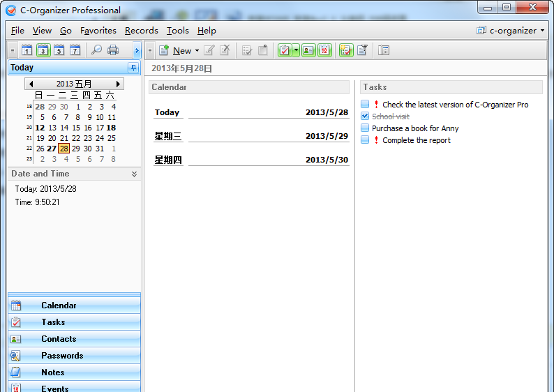The height and width of the screenshot is (392, 554).
Task: Pin the Today panel
Action: [x=133, y=68]
